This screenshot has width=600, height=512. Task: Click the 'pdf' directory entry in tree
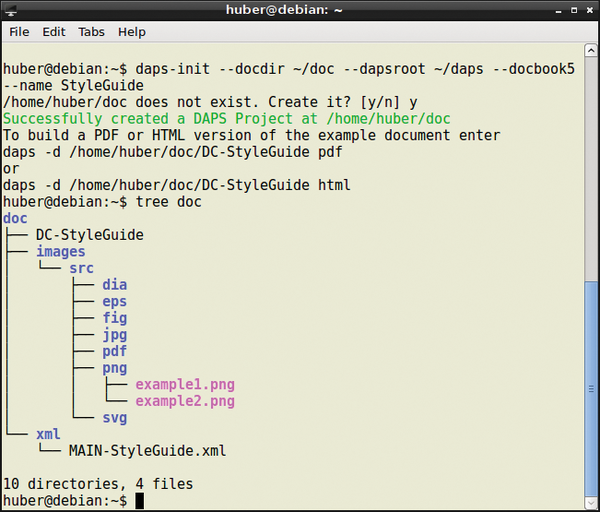pyautogui.click(x=114, y=351)
